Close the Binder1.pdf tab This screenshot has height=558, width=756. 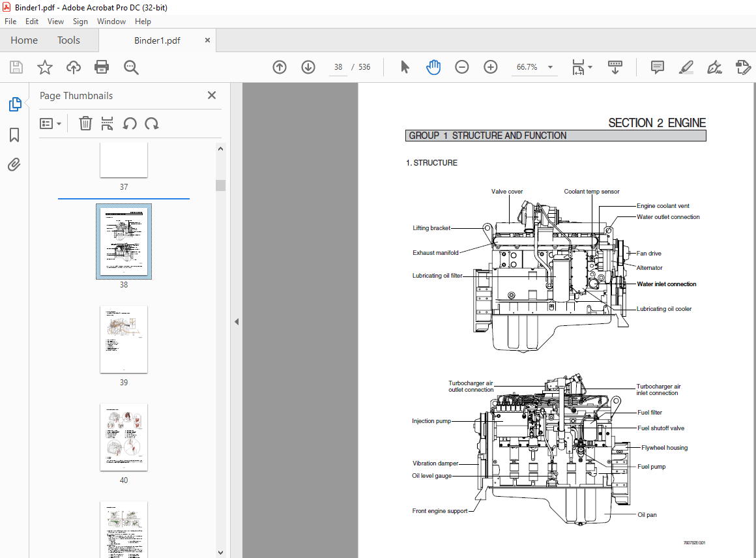coord(207,40)
